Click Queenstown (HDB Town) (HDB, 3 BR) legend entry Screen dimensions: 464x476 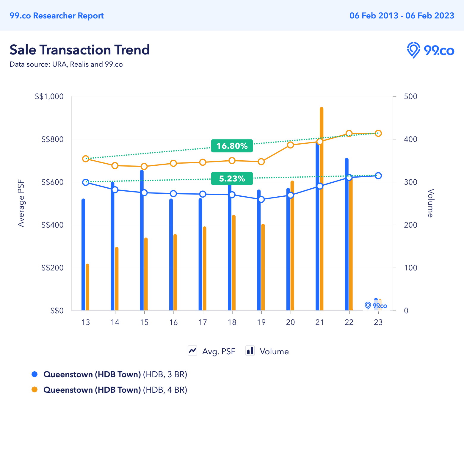(115, 374)
